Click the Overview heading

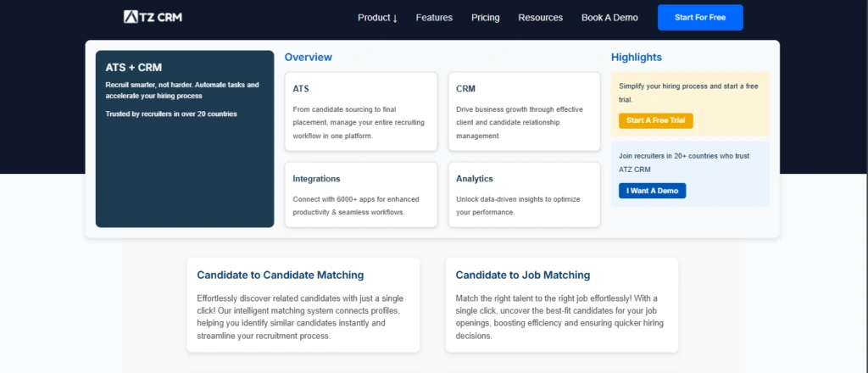click(309, 57)
